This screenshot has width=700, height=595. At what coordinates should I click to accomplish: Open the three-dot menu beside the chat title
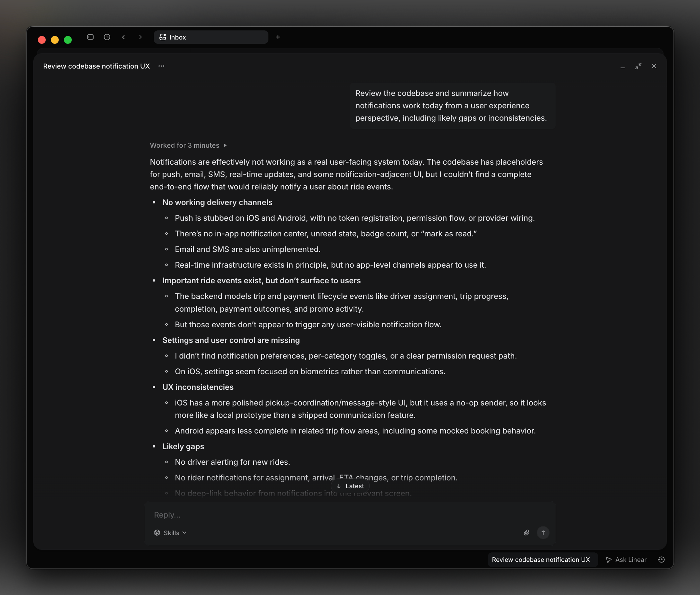(x=161, y=66)
